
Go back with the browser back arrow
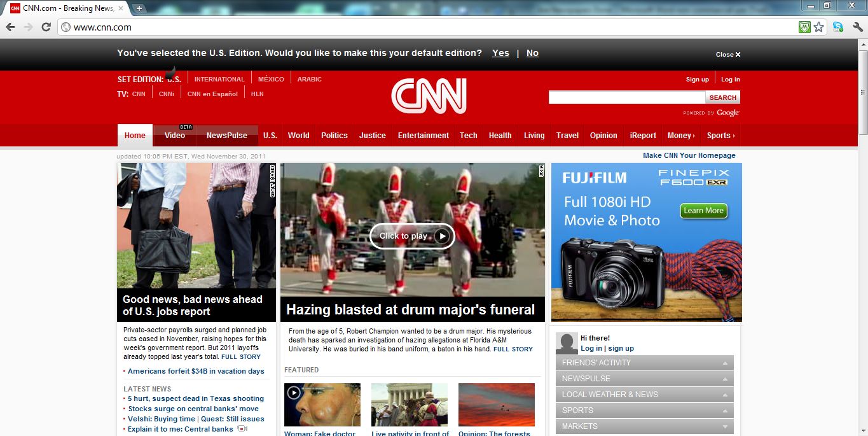tap(10, 27)
